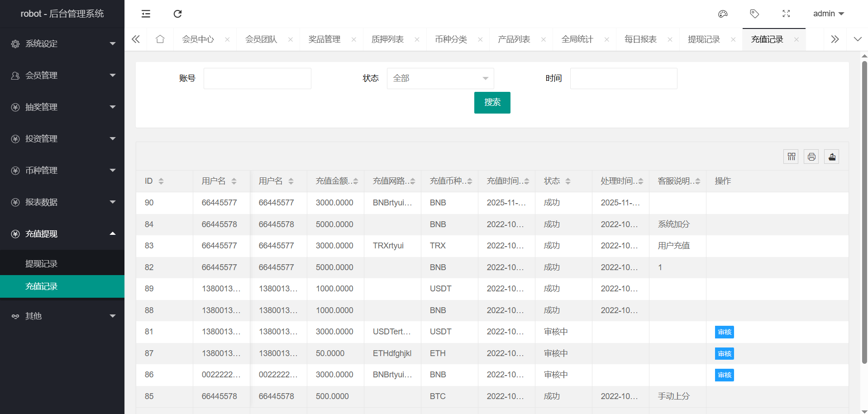Viewport: 868px width, 414px height.
Task: Switch to the 提现记录 tab
Action: coord(704,39)
